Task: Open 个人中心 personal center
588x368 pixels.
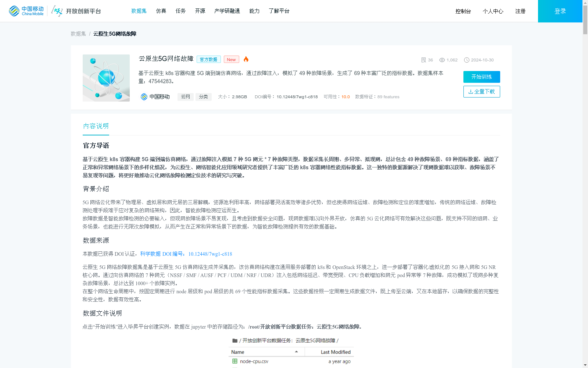Action: (x=493, y=11)
